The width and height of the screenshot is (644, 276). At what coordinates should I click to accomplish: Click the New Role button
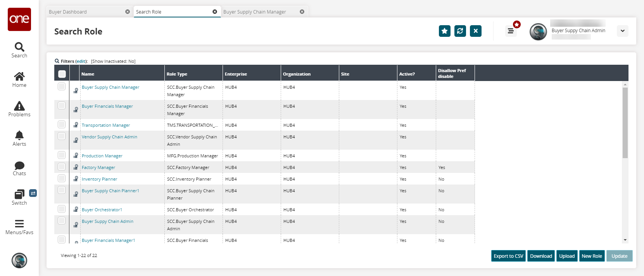(592, 256)
